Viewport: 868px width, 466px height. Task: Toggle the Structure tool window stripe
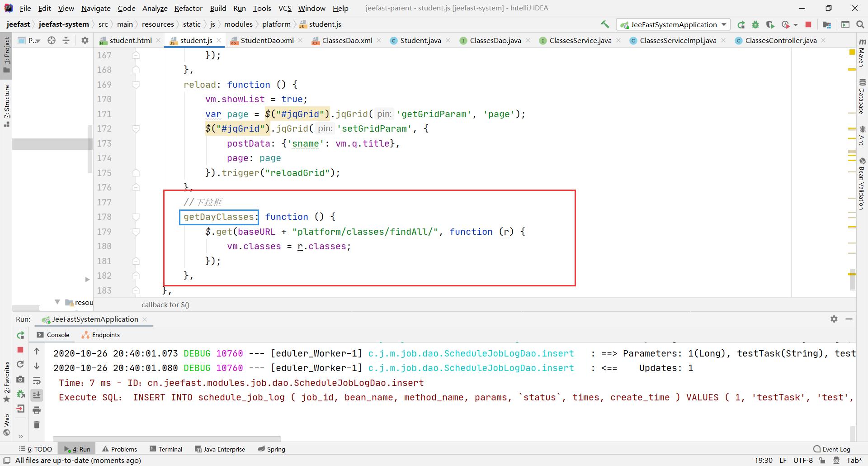pos(6,106)
